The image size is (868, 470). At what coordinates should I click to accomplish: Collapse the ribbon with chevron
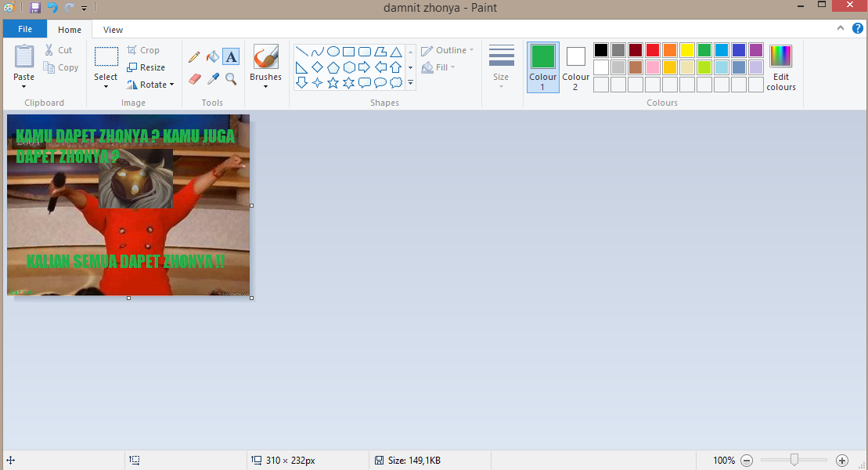[x=841, y=28]
